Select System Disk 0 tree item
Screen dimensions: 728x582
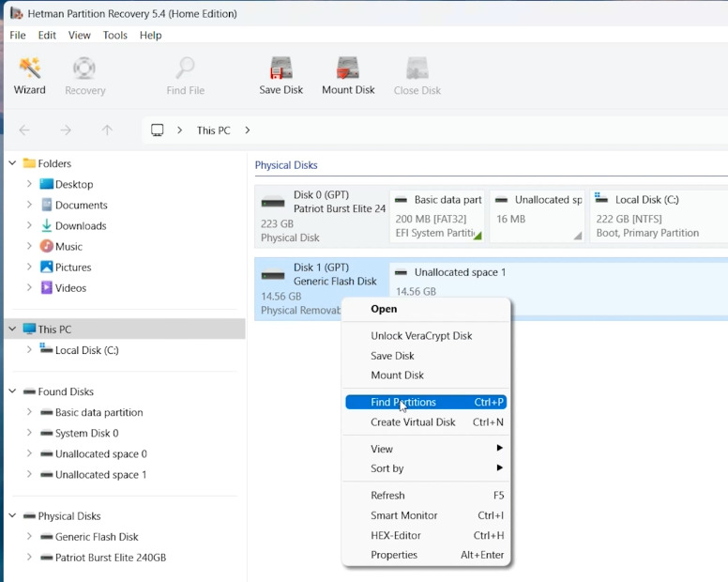(x=86, y=433)
